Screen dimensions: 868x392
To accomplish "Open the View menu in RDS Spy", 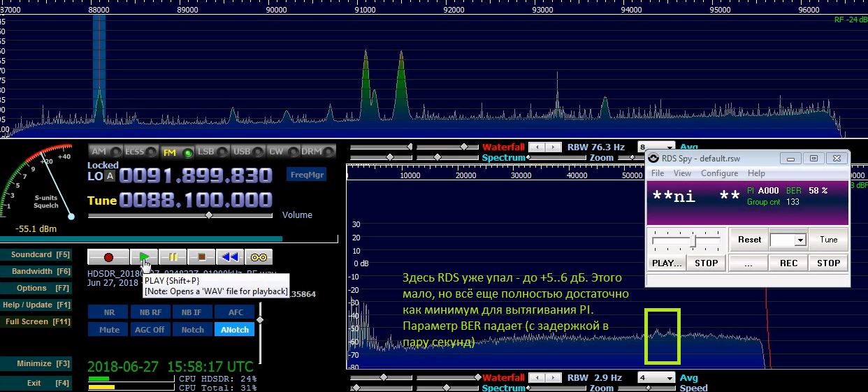I will (x=682, y=173).
